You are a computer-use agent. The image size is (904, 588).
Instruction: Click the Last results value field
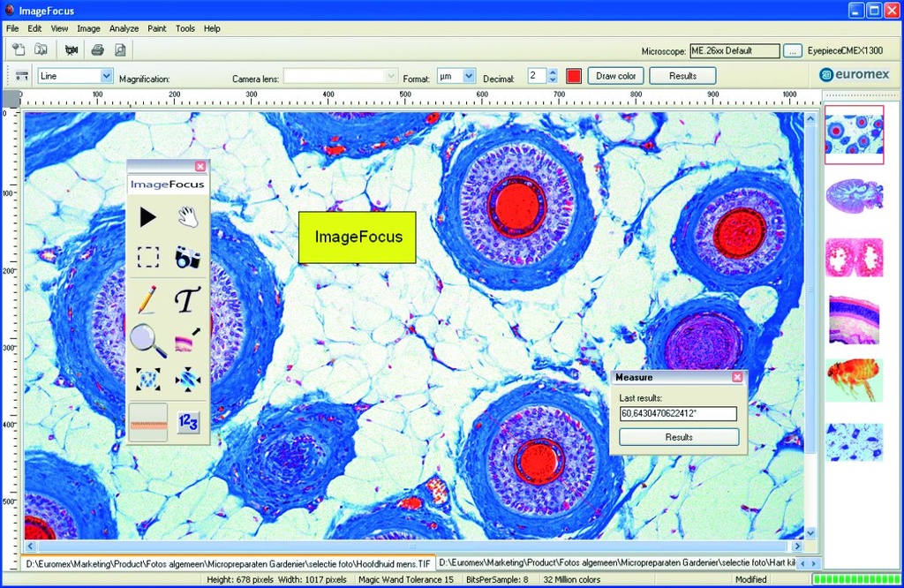678,413
